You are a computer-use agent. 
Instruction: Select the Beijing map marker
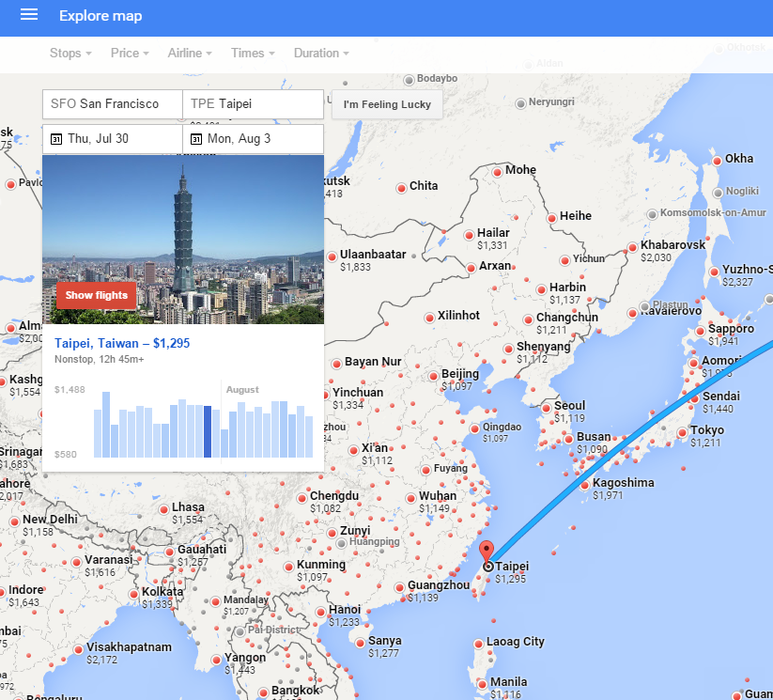click(433, 377)
